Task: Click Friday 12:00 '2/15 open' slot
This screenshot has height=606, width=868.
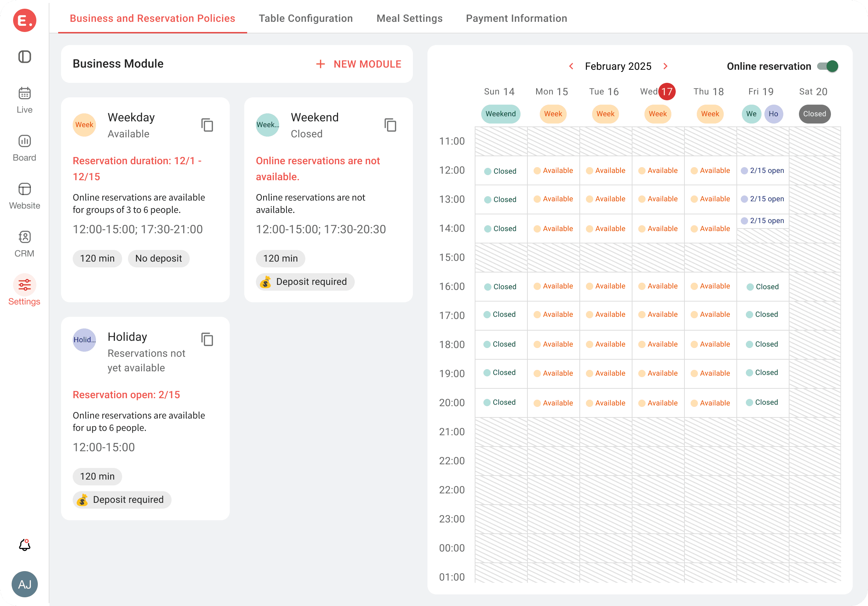Action: pos(763,170)
